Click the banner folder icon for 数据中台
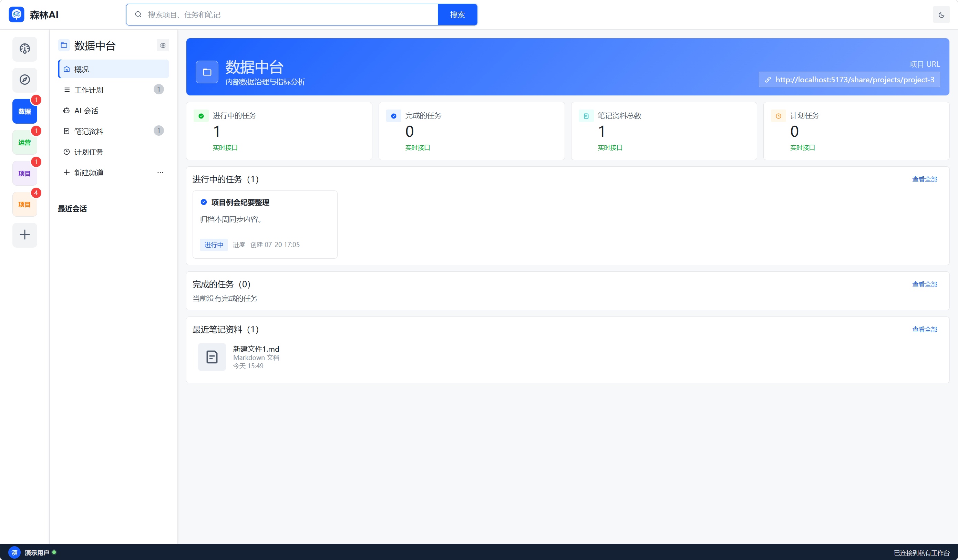958x560 pixels. 207,72
